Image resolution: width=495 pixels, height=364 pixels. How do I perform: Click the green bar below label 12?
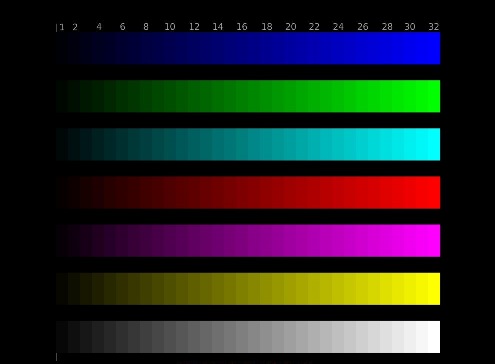point(194,96)
